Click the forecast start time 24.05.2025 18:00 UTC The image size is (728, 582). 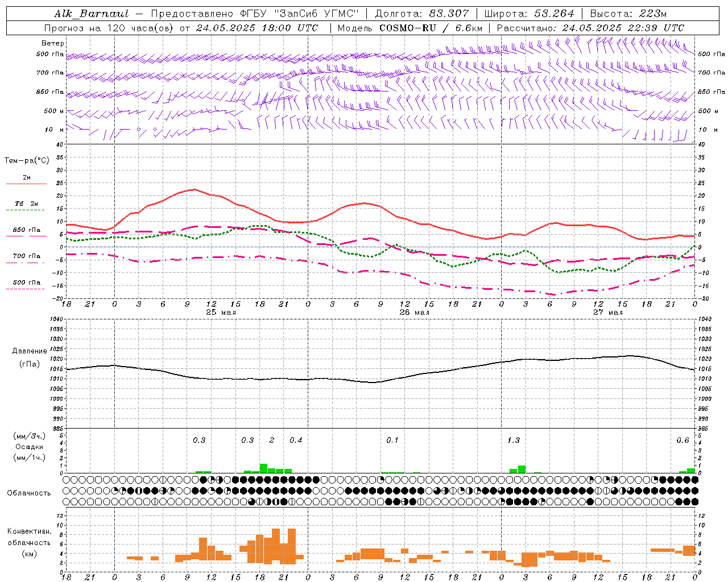point(257,28)
